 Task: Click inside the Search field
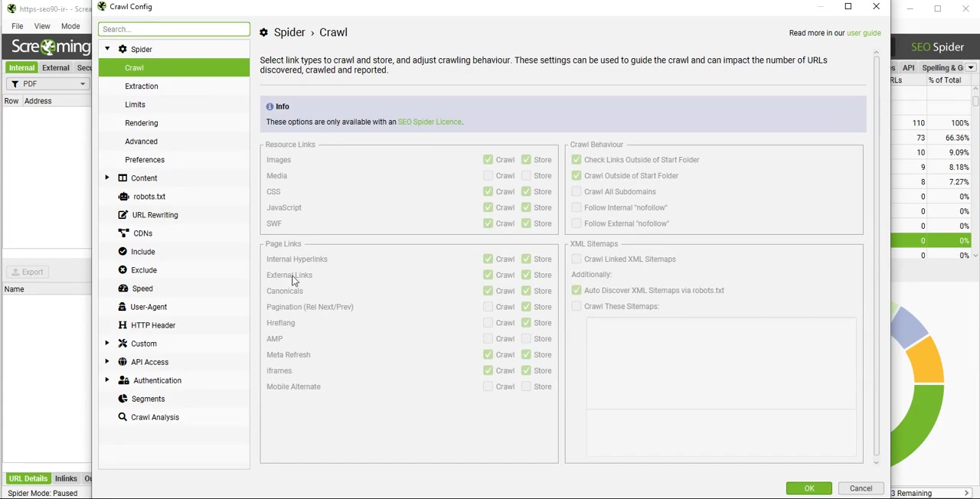tap(174, 29)
